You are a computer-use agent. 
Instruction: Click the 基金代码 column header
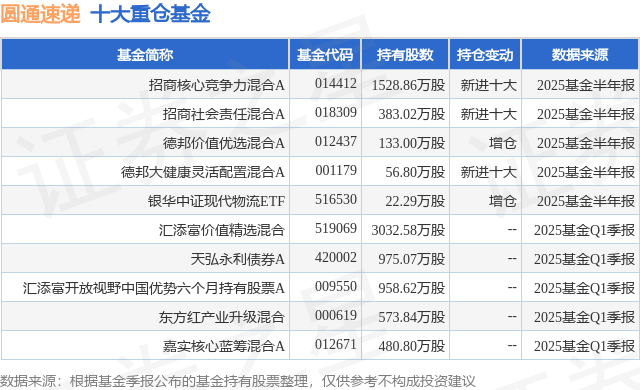click(325, 55)
